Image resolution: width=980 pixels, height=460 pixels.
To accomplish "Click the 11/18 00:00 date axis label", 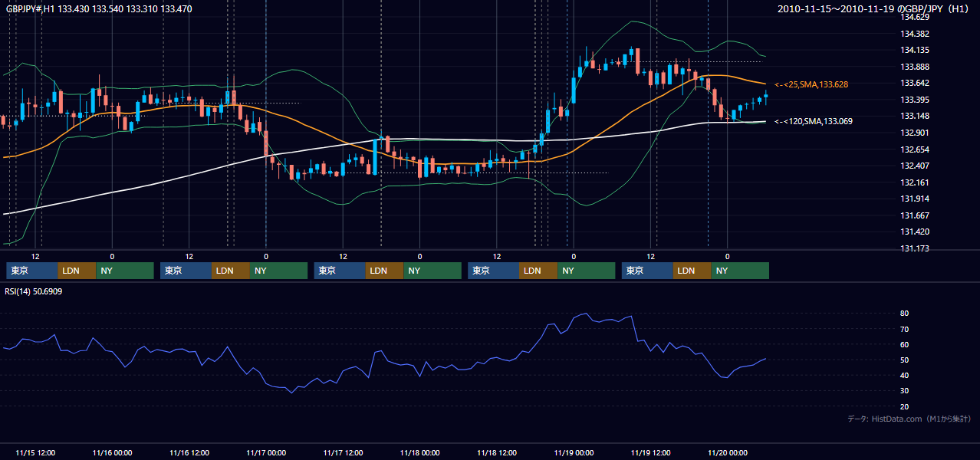I will pos(419,452).
